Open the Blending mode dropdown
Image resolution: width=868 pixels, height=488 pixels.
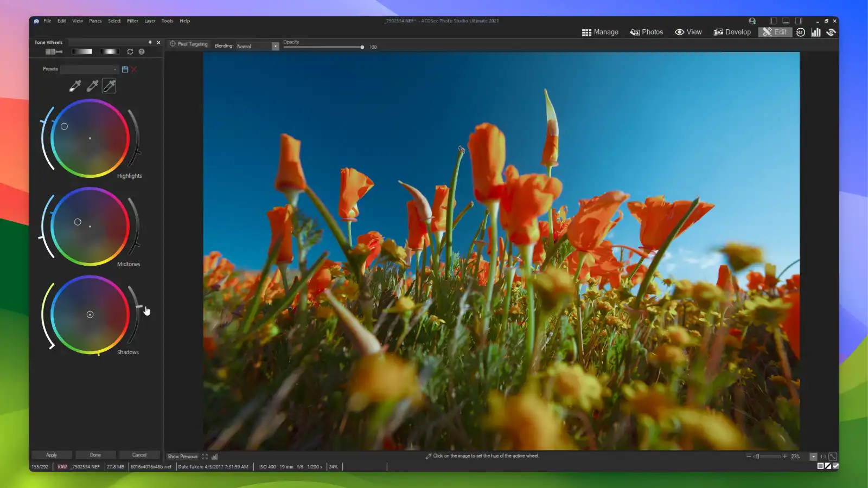[x=275, y=46]
